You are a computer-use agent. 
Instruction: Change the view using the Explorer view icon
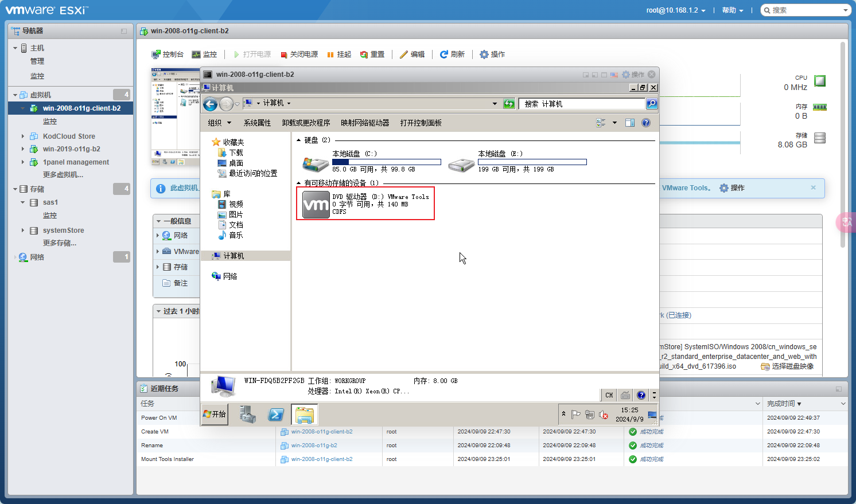pyautogui.click(x=601, y=123)
